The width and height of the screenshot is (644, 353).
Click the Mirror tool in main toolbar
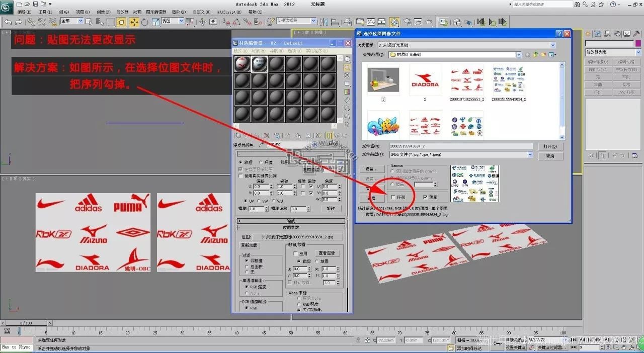(325, 22)
